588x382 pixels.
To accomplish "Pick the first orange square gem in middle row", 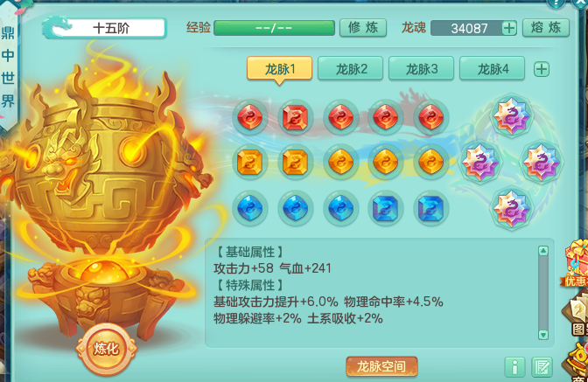I will click(x=250, y=163).
